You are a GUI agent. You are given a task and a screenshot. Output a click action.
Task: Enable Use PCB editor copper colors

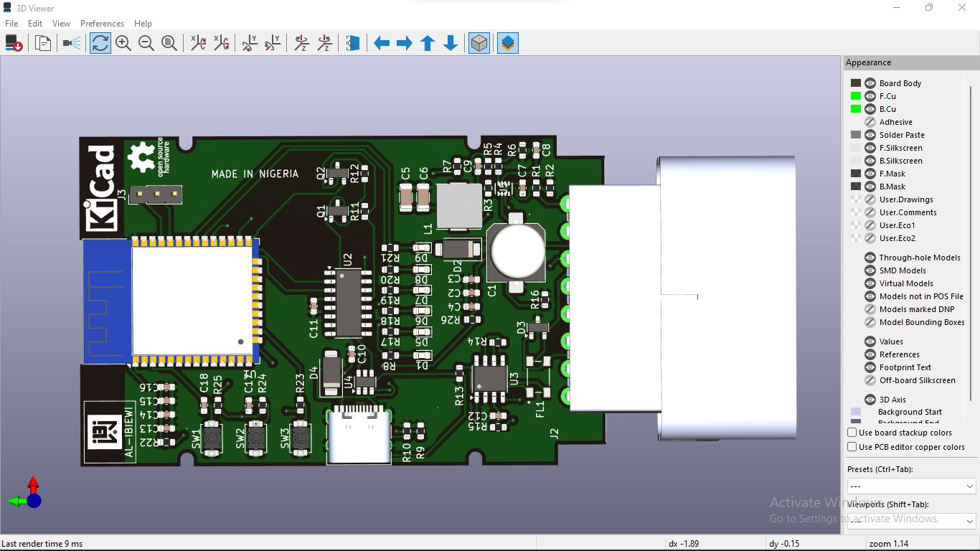(851, 447)
